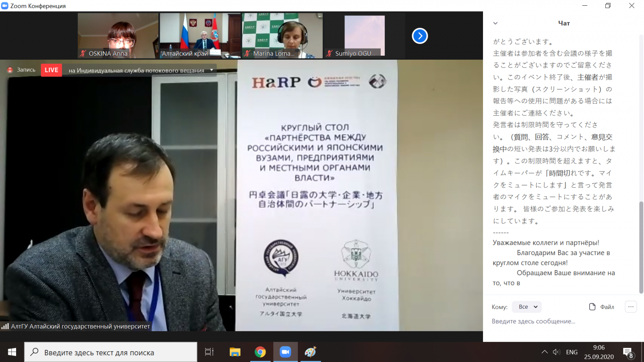Viewport: 644px width, 362px height.
Task: Minimize the Zoom window
Action: point(585,6)
